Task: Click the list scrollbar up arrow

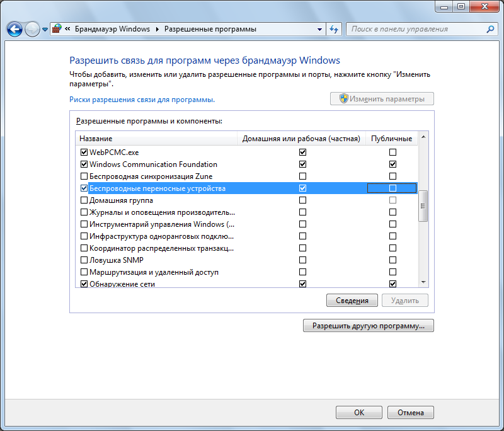Action: tap(423, 137)
